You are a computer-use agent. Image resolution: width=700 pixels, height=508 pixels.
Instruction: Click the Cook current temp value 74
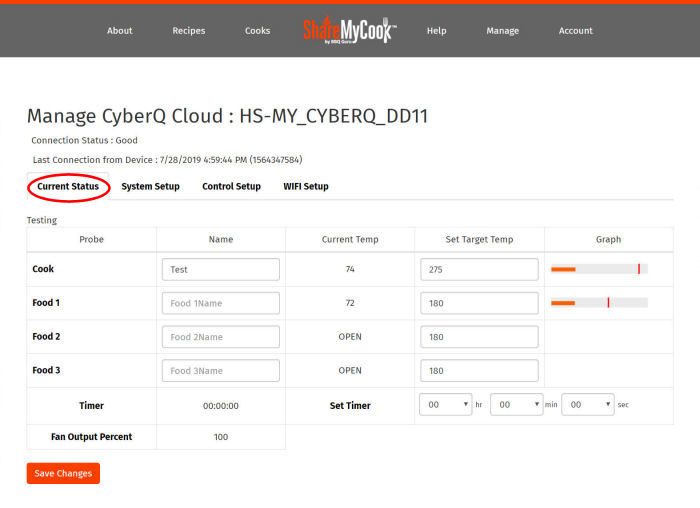[350, 269]
